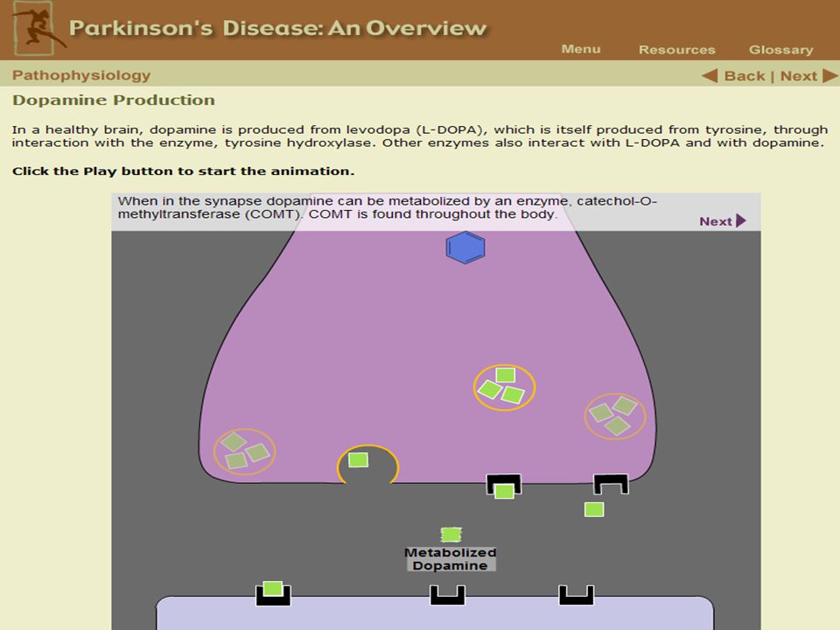Click the Pathophysiology section title

pyautogui.click(x=81, y=75)
